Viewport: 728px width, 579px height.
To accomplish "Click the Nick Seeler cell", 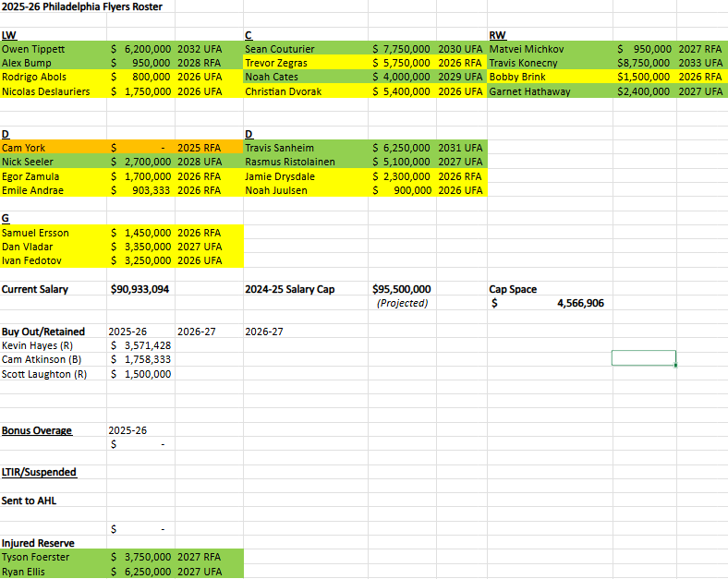I will 54,162.
